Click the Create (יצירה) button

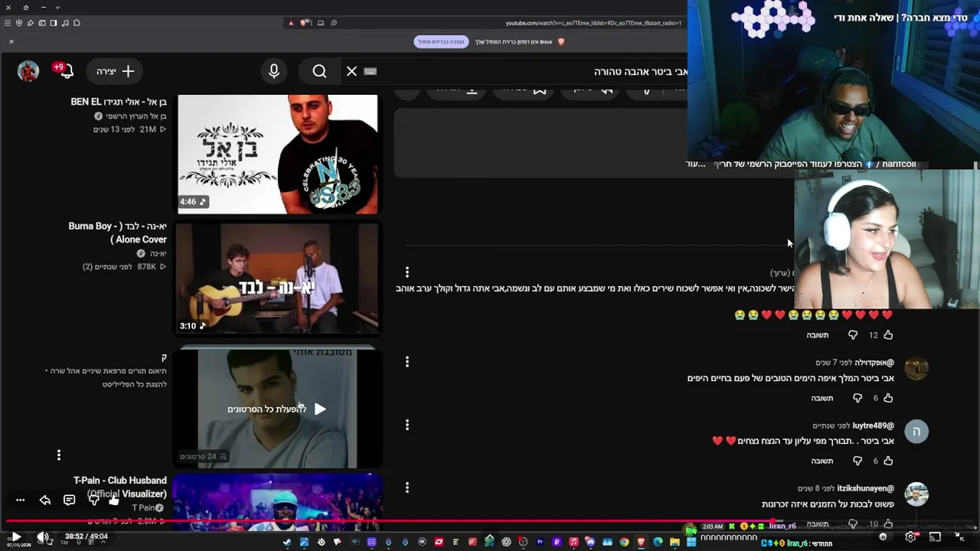116,71
